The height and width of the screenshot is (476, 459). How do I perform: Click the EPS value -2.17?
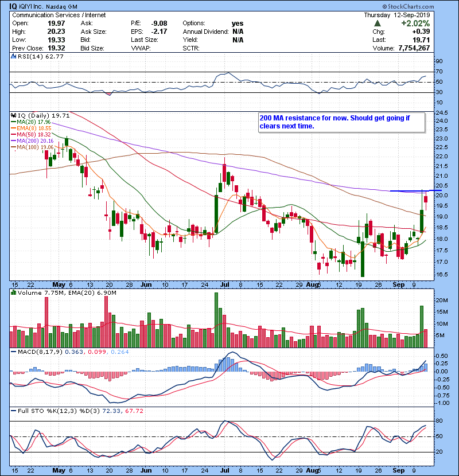[x=159, y=32]
